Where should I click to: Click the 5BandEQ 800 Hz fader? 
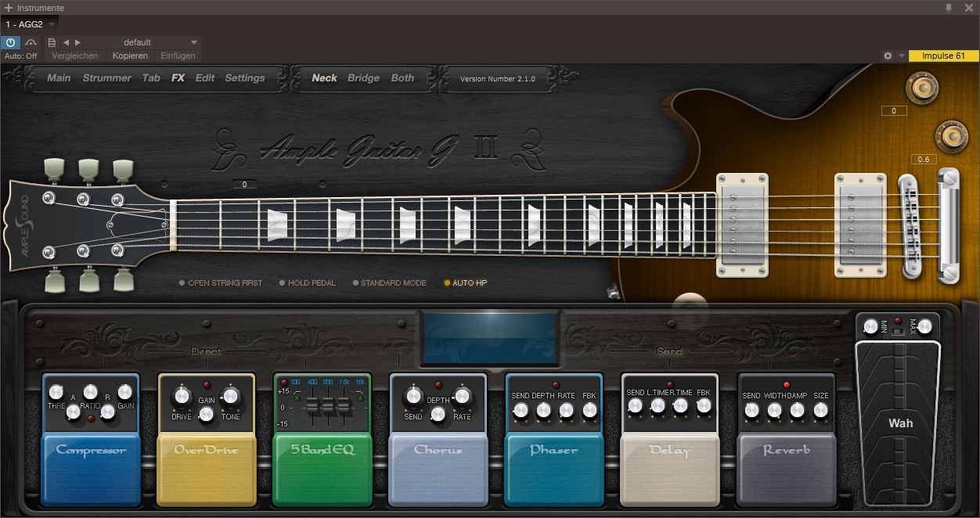point(327,405)
